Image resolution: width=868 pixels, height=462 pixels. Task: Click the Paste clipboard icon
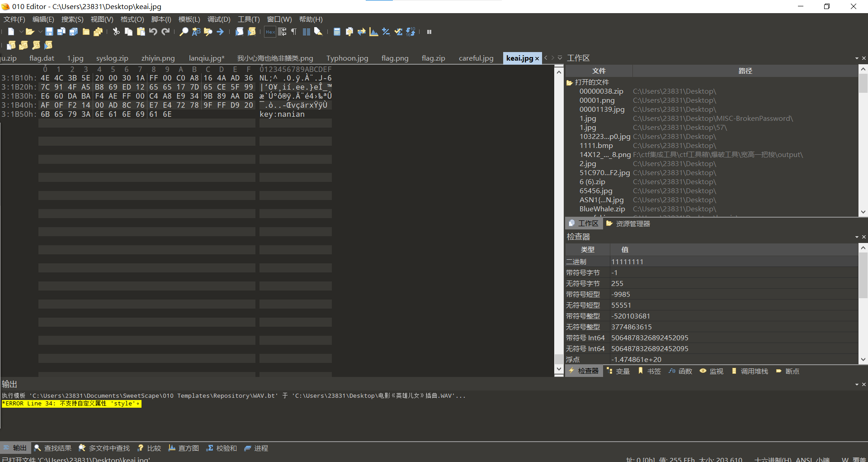coord(141,32)
